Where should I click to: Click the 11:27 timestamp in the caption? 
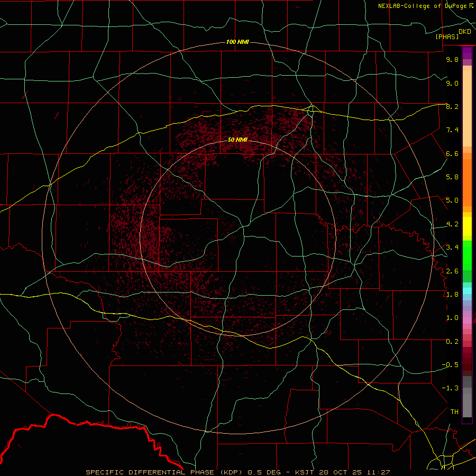378,472
